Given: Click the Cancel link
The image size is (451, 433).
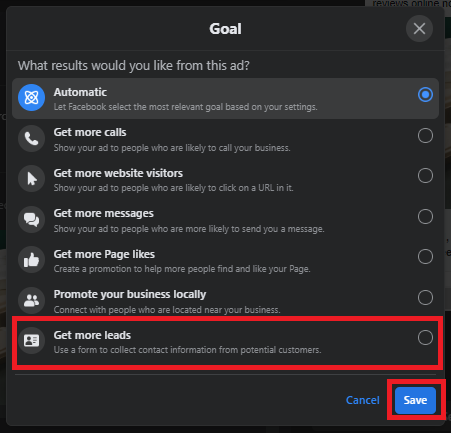Looking at the screenshot, I should 363,400.
